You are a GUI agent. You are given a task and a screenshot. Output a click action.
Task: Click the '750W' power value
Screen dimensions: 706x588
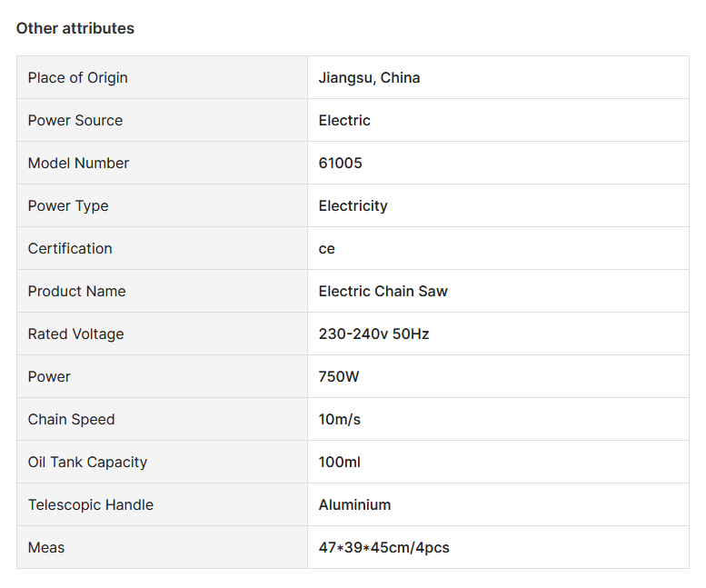(339, 376)
